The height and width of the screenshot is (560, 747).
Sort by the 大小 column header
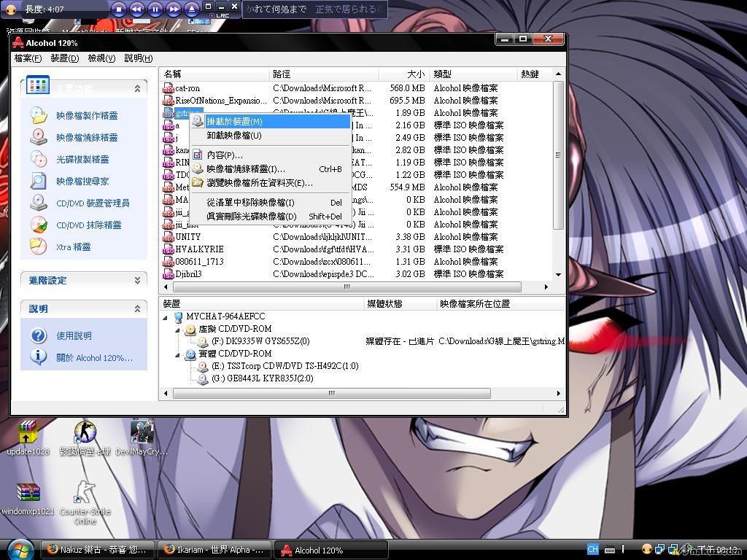[x=404, y=74]
